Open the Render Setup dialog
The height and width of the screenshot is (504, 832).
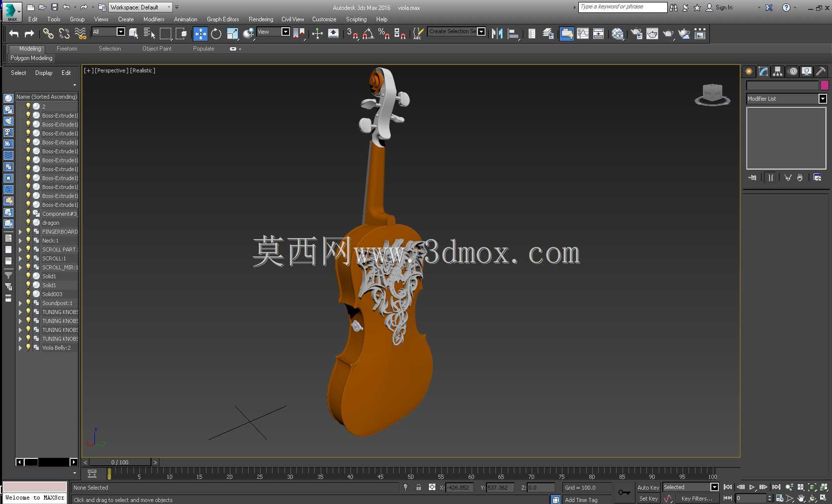[x=636, y=33]
